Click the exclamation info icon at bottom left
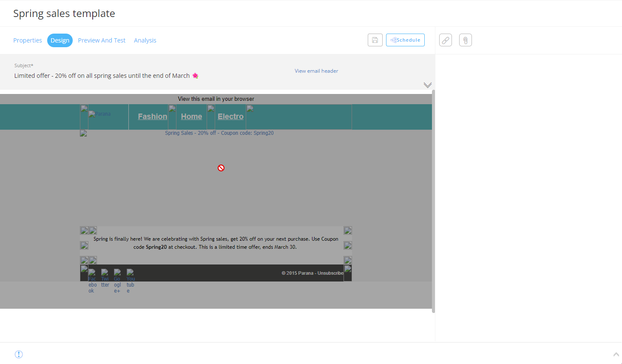 (x=19, y=354)
